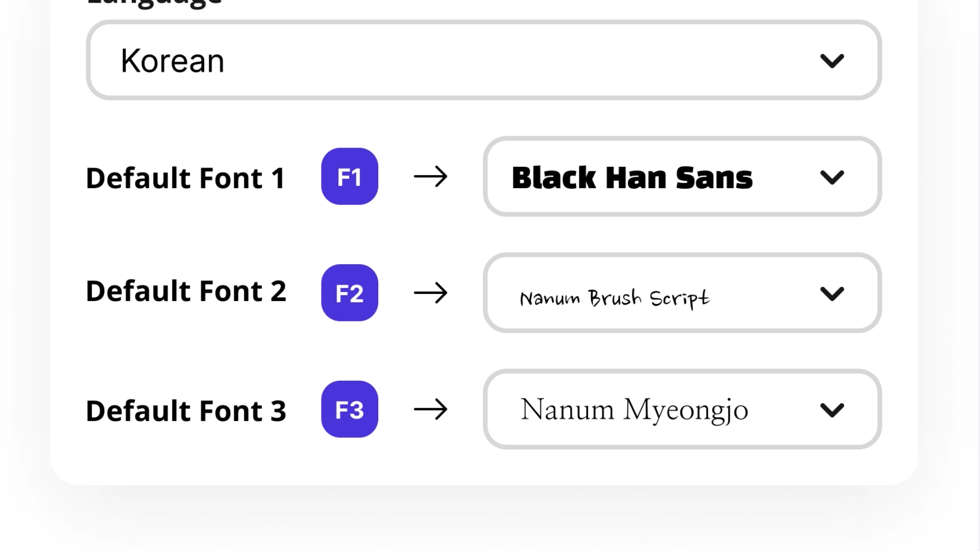Image resolution: width=980 pixels, height=551 pixels.
Task: Click the chevron in the Korean language box
Action: coord(832,61)
